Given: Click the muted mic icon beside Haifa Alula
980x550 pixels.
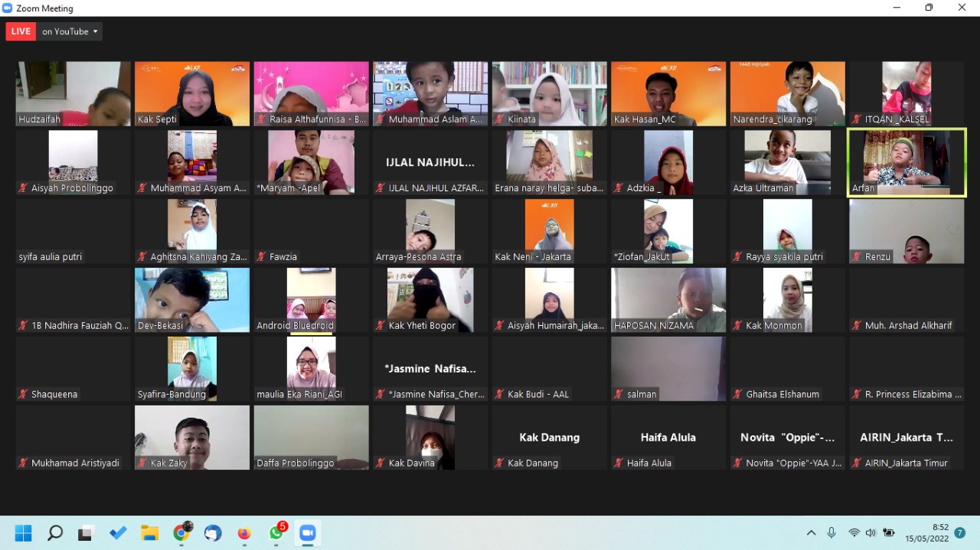Looking at the screenshot, I should (618, 463).
